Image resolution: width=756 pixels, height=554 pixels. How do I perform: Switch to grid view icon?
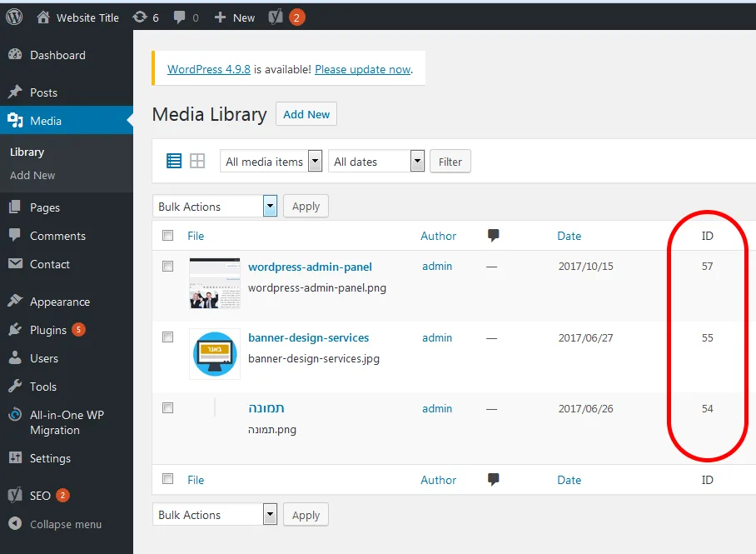(x=197, y=161)
